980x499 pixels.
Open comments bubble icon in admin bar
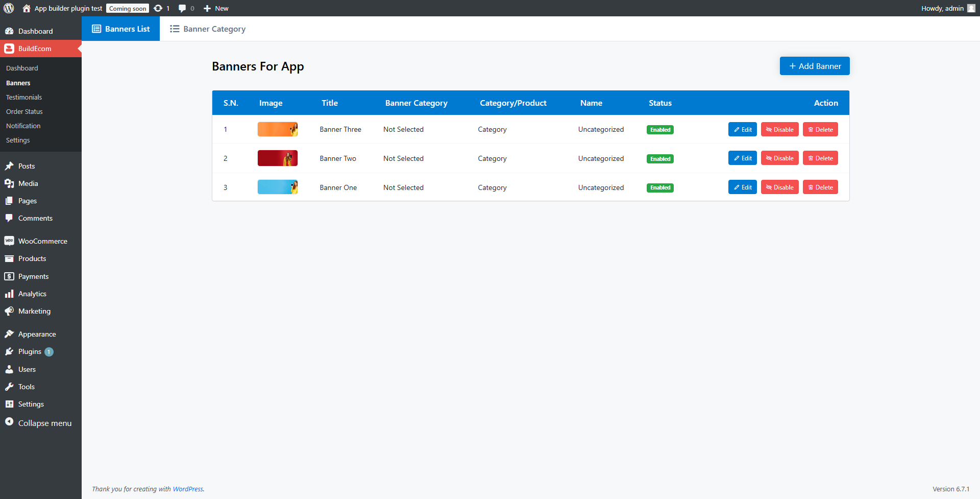click(x=182, y=8)
